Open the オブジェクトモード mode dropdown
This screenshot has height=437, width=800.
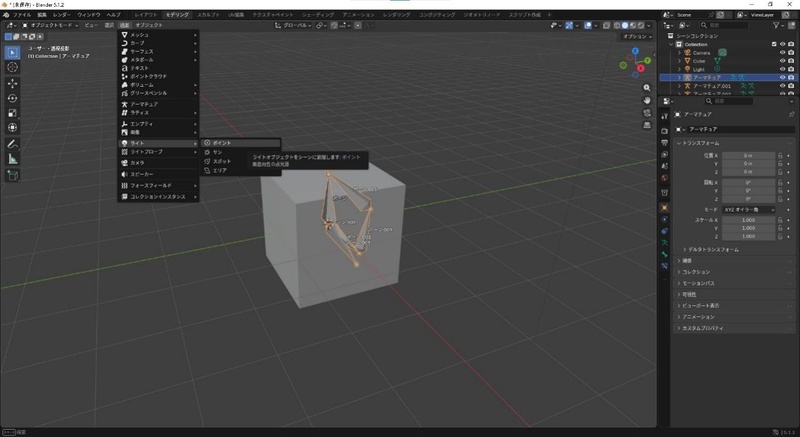(x=50, y=25)
